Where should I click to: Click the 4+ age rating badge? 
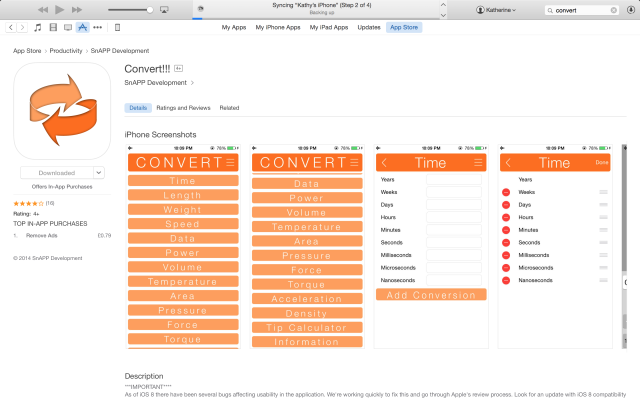click(178, 69)
